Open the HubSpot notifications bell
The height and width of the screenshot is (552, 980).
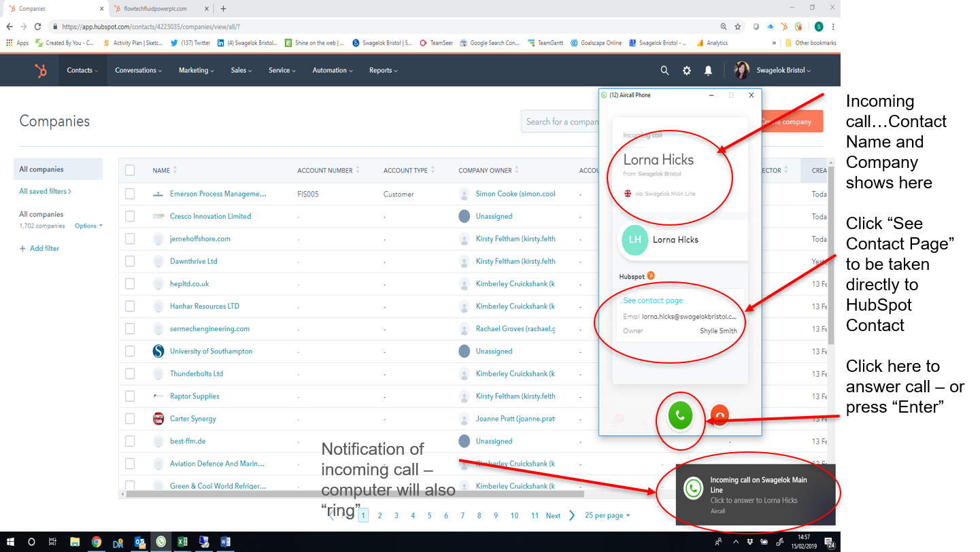click(708, 70)
